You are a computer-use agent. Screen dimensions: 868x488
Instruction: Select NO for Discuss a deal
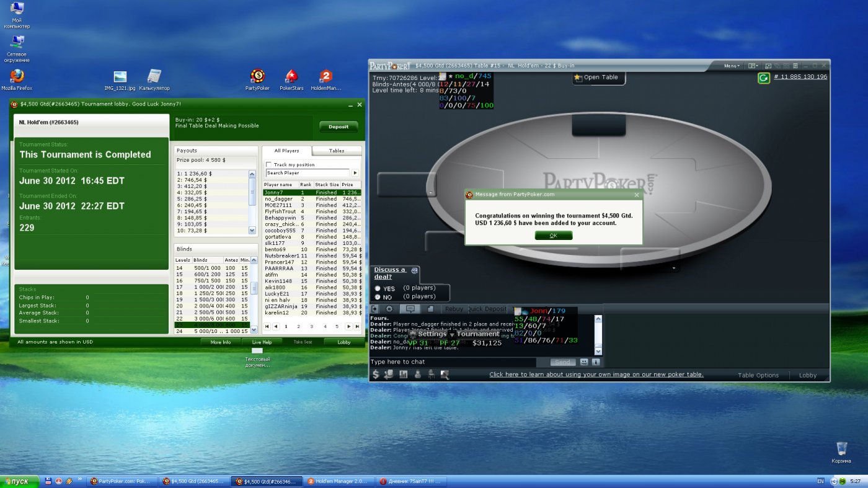pyautogui.click(x=378, y=297)
